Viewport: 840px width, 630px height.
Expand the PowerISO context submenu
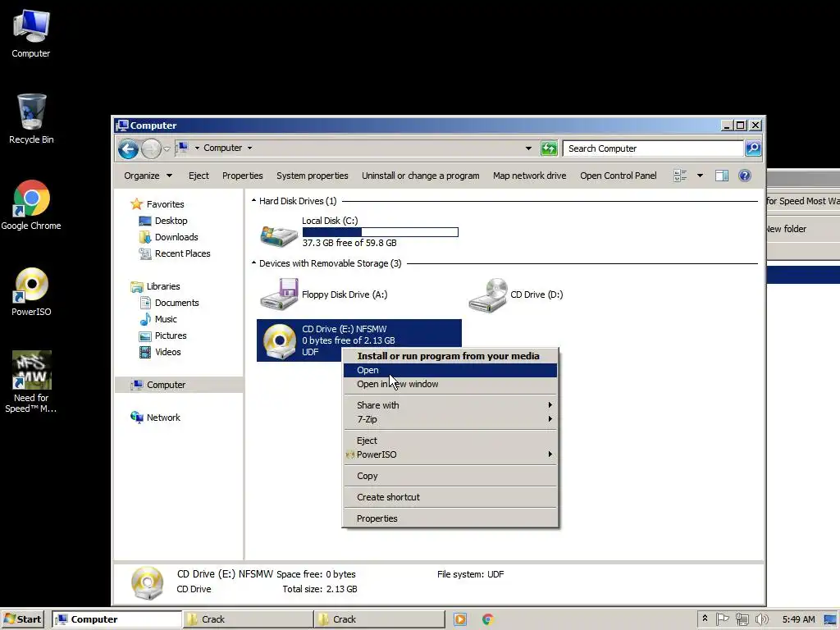(450, 454)
